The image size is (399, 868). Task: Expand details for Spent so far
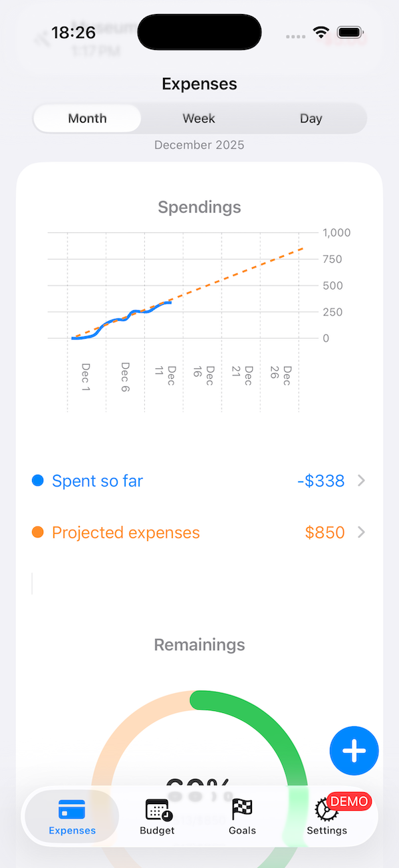tap(361, 481)
